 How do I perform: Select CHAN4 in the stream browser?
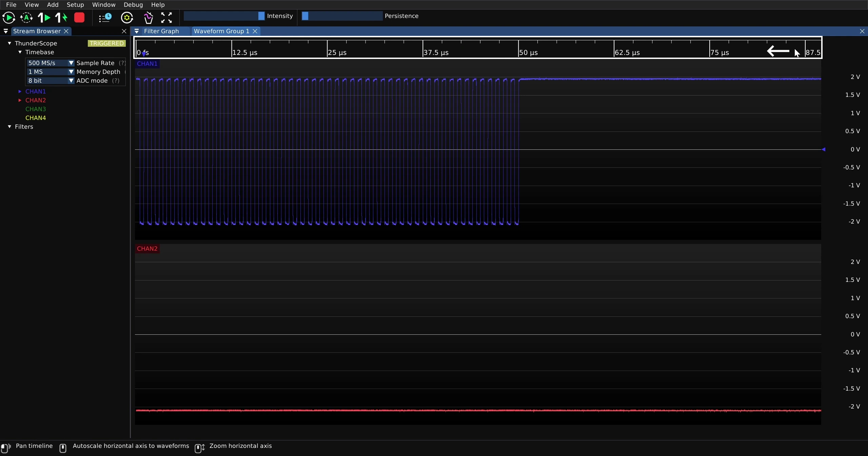[x=36, y=118]
